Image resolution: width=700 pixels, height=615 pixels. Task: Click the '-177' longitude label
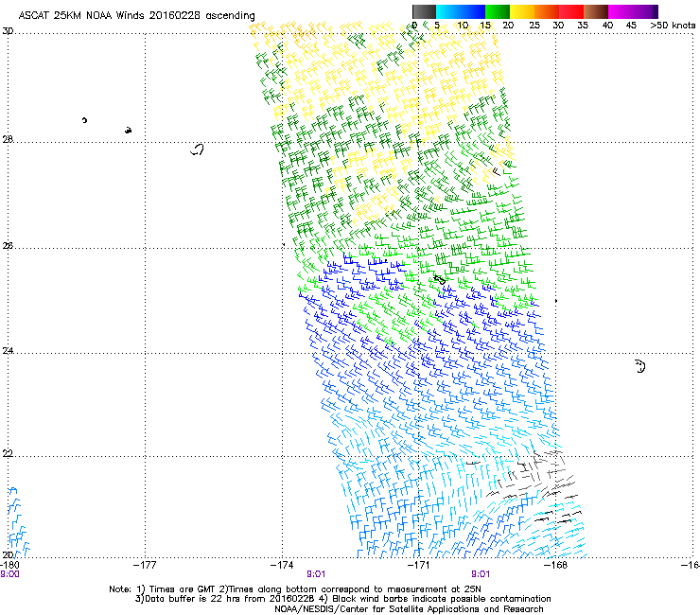[x=145, y=565]
